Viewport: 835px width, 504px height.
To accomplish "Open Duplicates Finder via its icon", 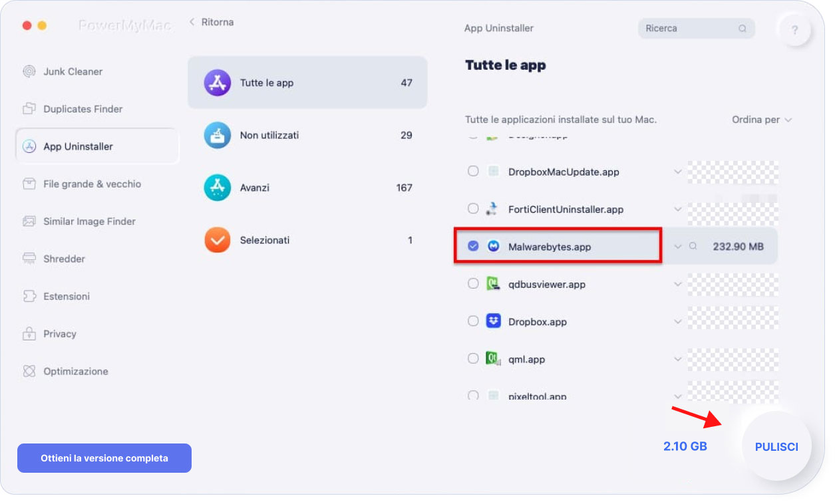I will (29, 109).
